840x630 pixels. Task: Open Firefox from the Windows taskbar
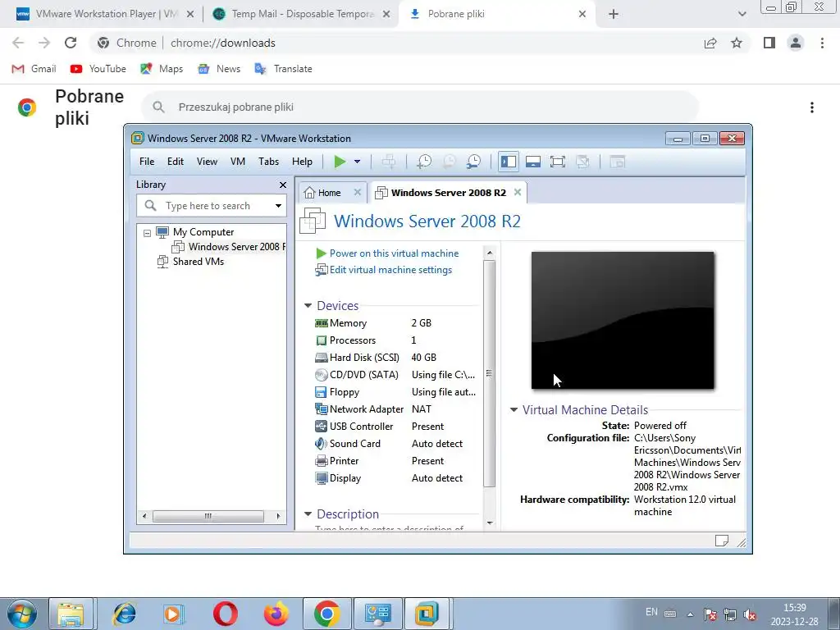click(276, 614)
